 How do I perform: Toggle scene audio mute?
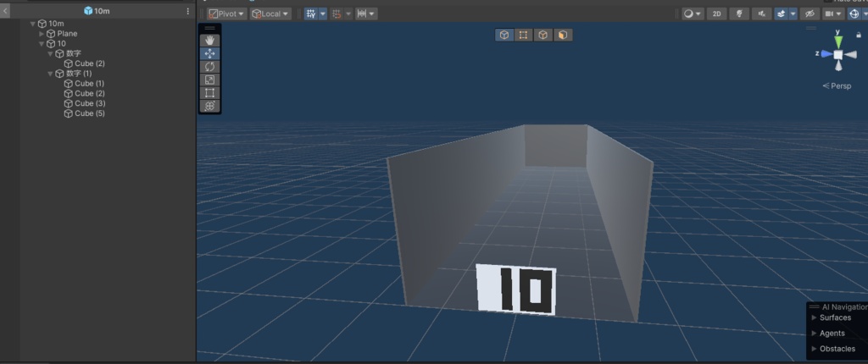[x=762, y=14]
